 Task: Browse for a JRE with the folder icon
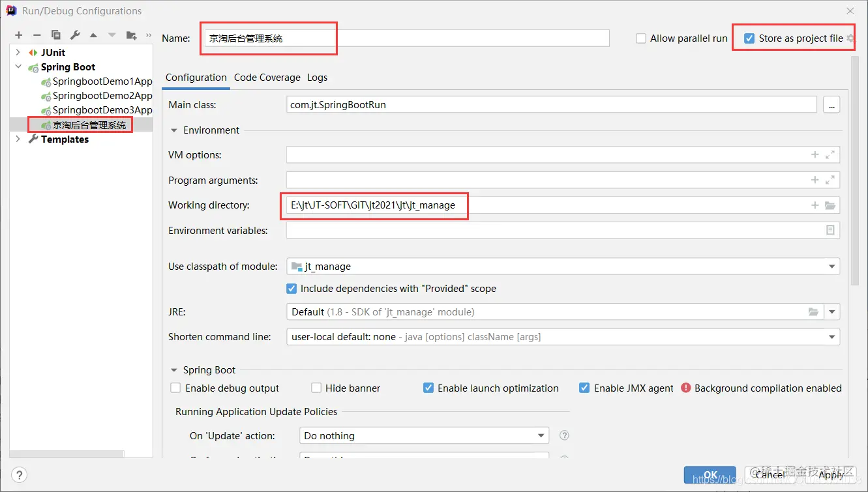point(813,312)
